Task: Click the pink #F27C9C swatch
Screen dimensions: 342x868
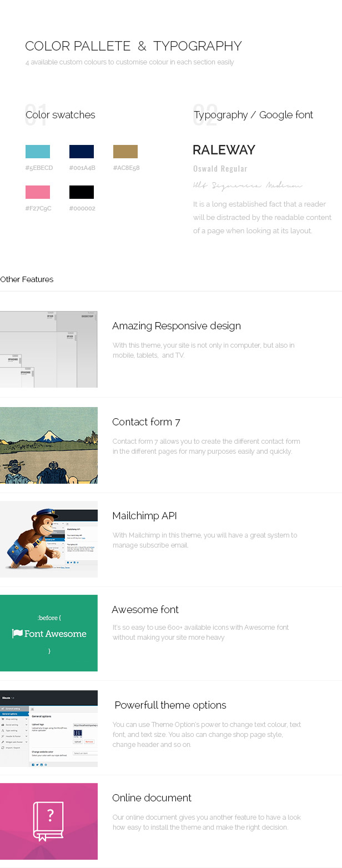Action: (38, 192)
